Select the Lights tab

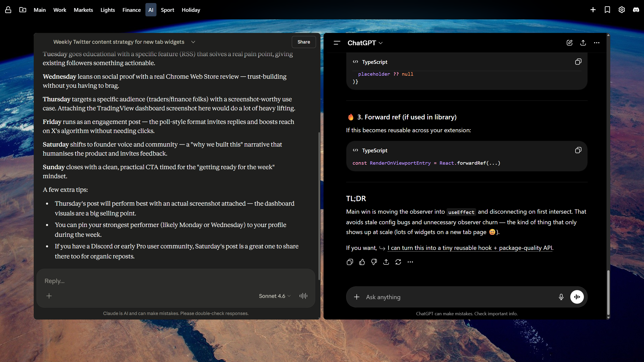108,10
